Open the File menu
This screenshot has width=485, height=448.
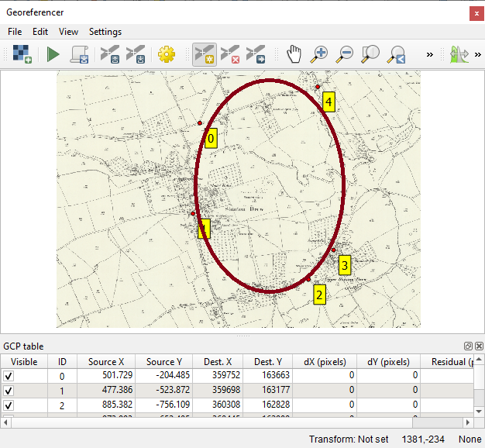[15, 32]
